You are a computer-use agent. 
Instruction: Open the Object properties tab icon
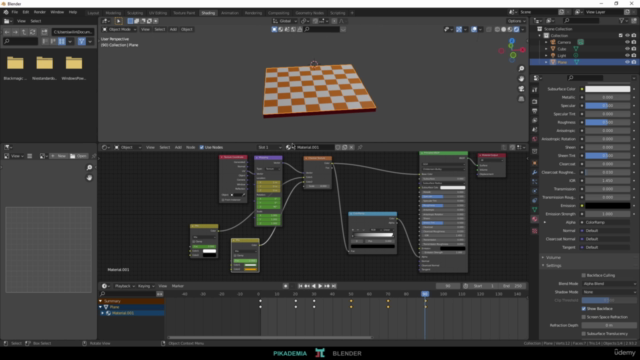click(535, 163)
